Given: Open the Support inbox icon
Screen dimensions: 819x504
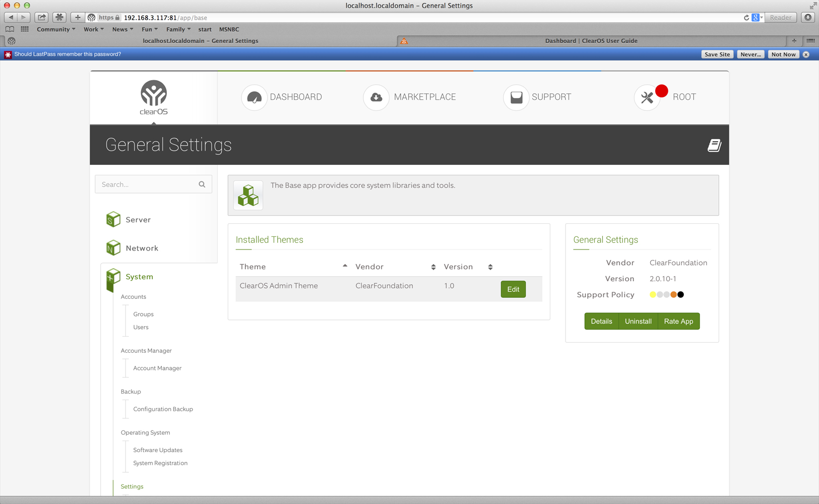Looking at the screenshot, I should click(x=516, y=97).
